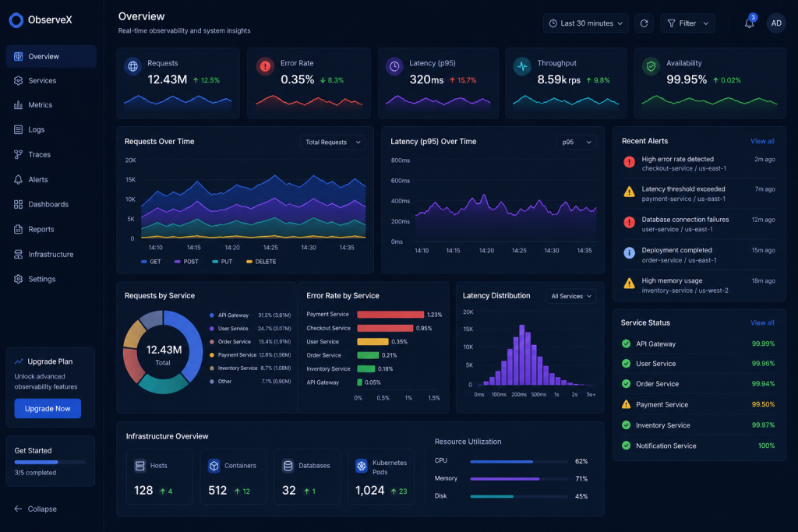Viewport: 798px width, 532px height.
Task: Click info icon for Deployment completed alert
Action: pyautogui.click(x=629, y=253)
